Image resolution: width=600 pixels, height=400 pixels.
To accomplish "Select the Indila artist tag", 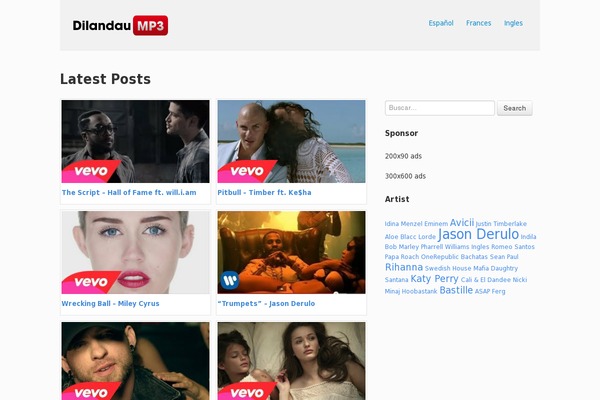I will [x=528, y=237].
